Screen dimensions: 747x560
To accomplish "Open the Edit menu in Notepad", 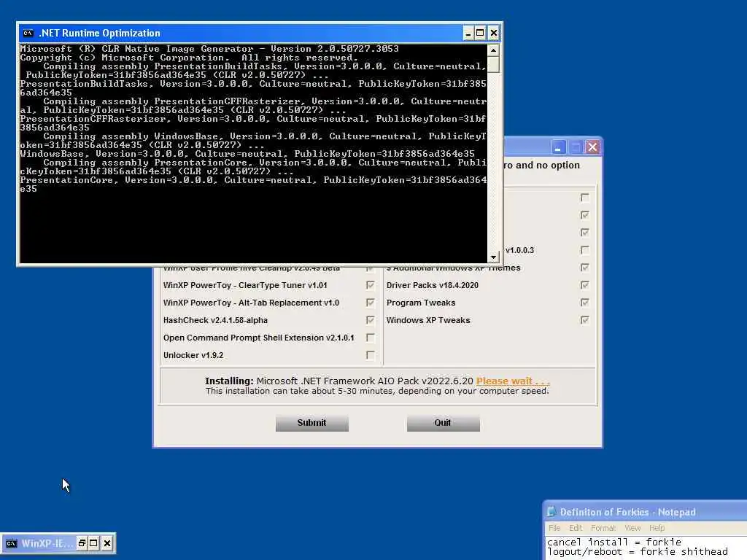I will 576,528.
